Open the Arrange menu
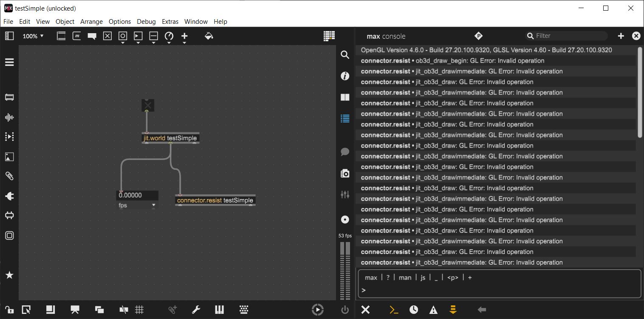 coord(91,21)
